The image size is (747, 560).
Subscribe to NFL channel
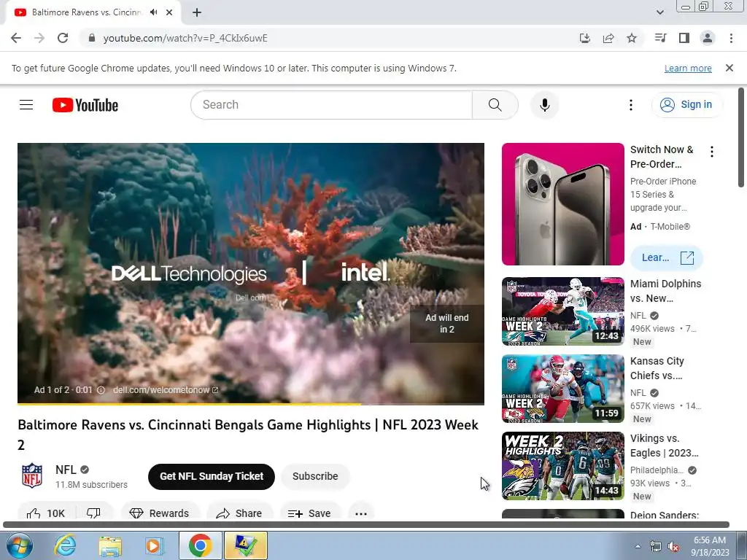tap(315, 476)
